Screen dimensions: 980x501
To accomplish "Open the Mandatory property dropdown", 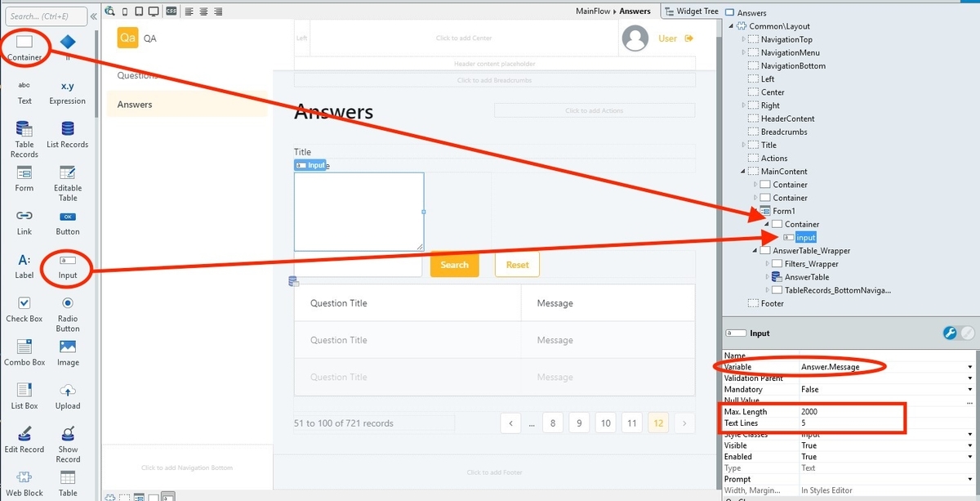I will (x=970, y=390).
